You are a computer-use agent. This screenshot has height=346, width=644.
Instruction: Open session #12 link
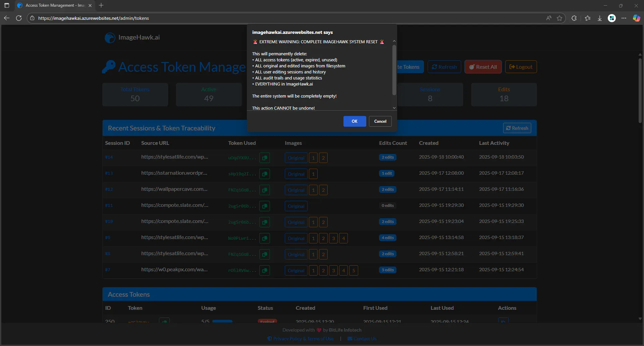tap(109, 189)
